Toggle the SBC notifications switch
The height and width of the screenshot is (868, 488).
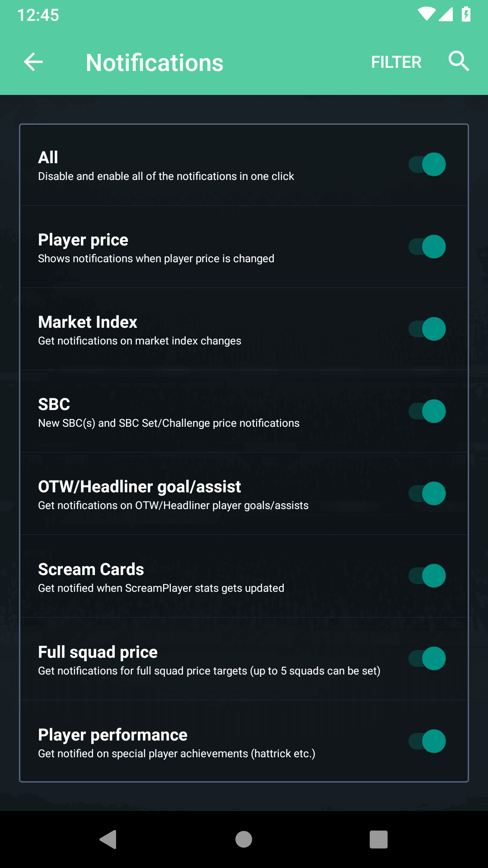[x=427, y=411]
